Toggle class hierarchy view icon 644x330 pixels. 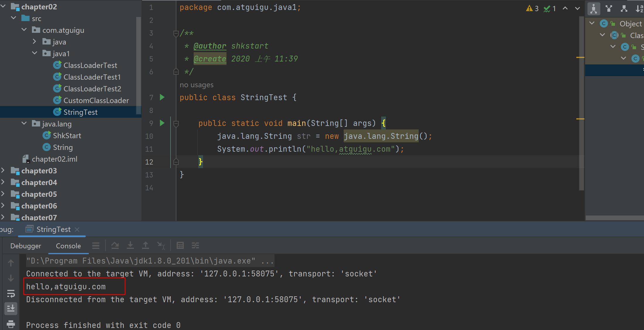[594, 8]
